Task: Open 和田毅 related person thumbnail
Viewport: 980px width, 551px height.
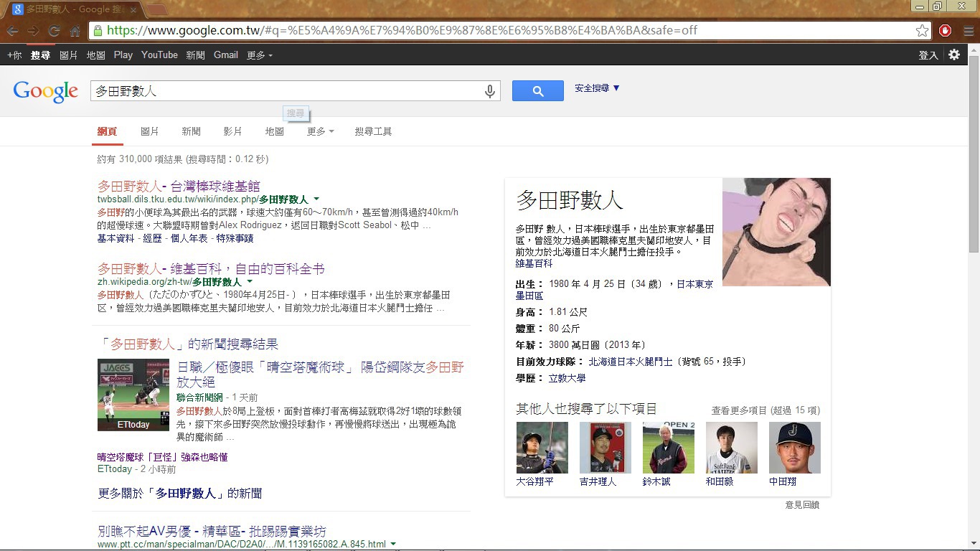Action: tap(731, 448)
